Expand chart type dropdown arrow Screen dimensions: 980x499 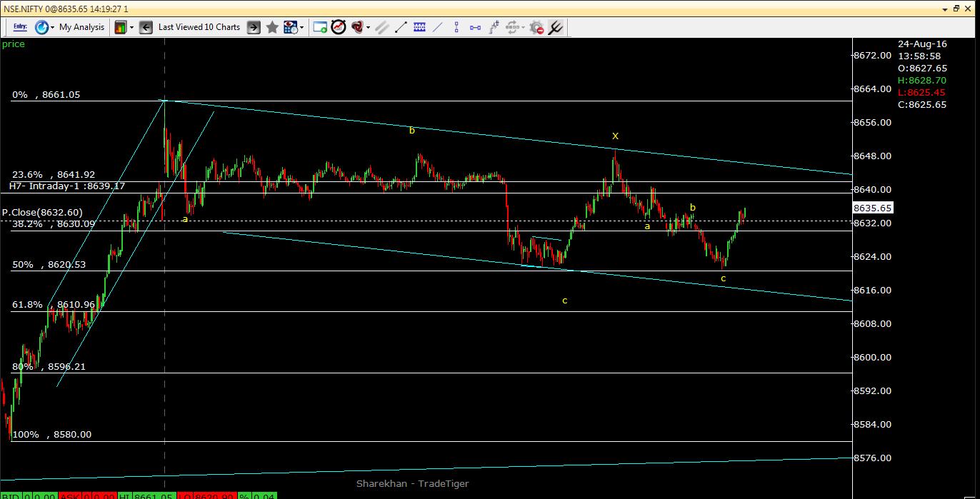(x=131, y=27)
